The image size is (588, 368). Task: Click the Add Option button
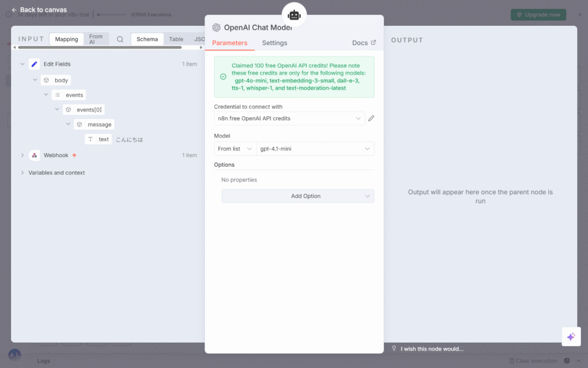tap(297, 196)
